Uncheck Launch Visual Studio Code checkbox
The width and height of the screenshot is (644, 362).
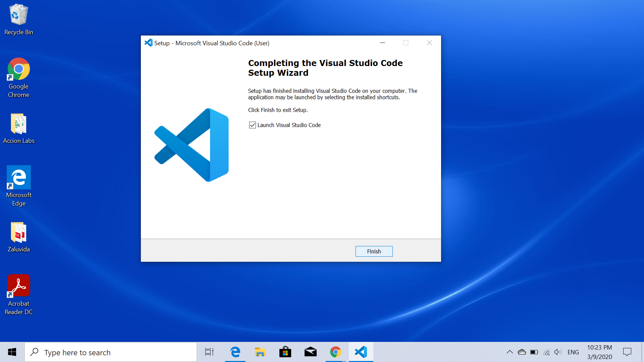pyautogui.click(x=253, y=125)
